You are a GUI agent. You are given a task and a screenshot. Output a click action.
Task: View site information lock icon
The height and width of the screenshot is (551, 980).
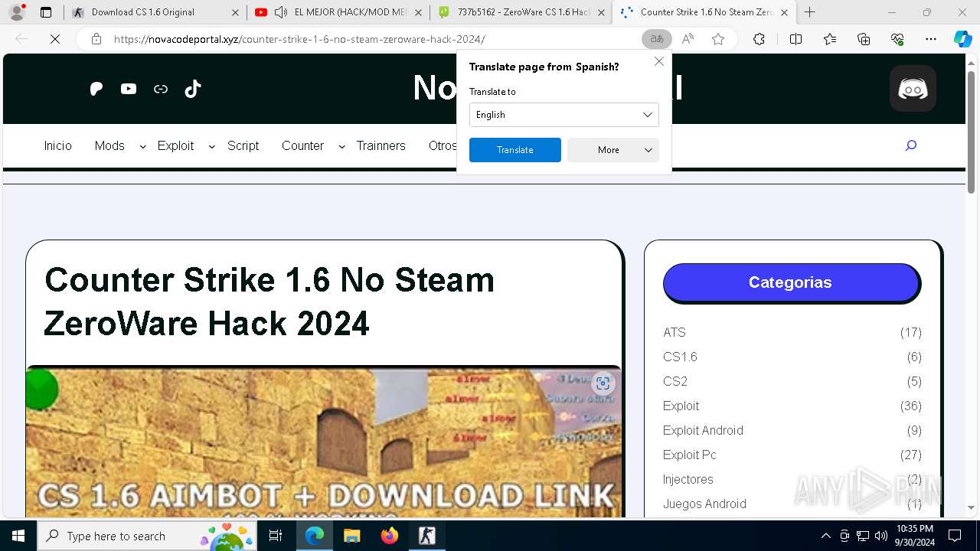click(x=96, y=39)
